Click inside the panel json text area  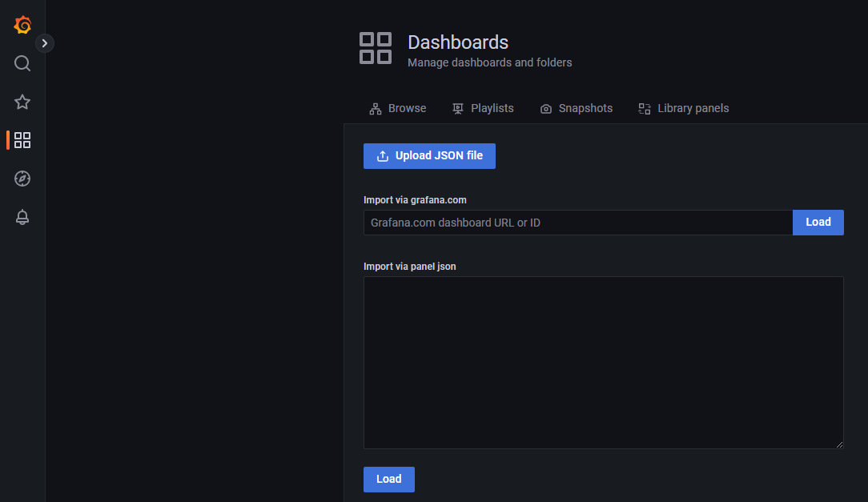tap(603, 362)
